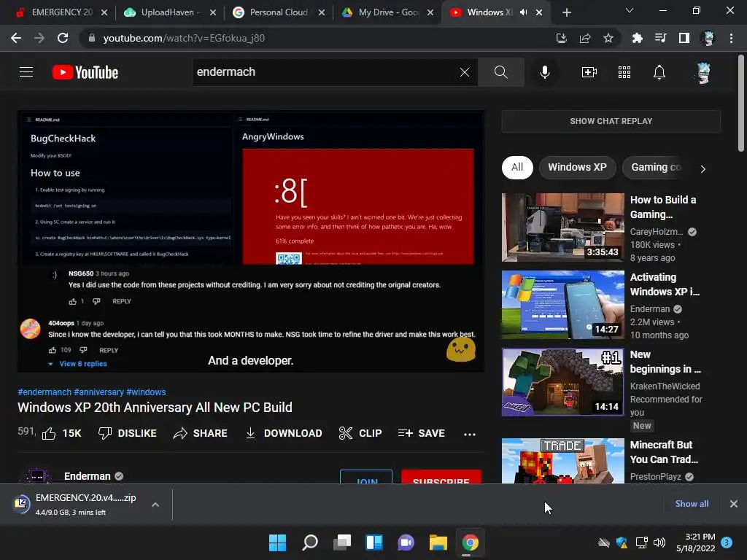Open Chrome extensions puzzle icon
Viewport: 747px width, 560px height.
[x=637, y=38]
